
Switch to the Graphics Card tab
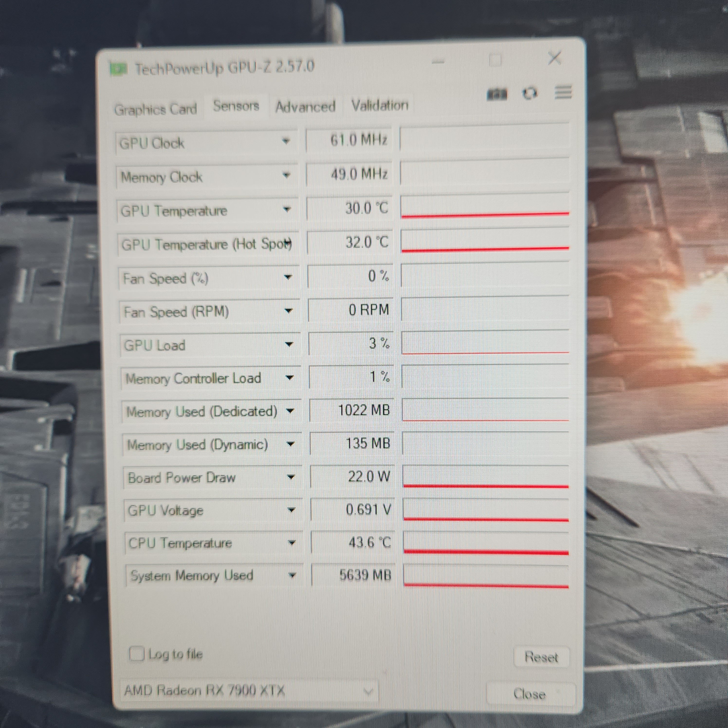pyautogui.click(x=155, y=110)
